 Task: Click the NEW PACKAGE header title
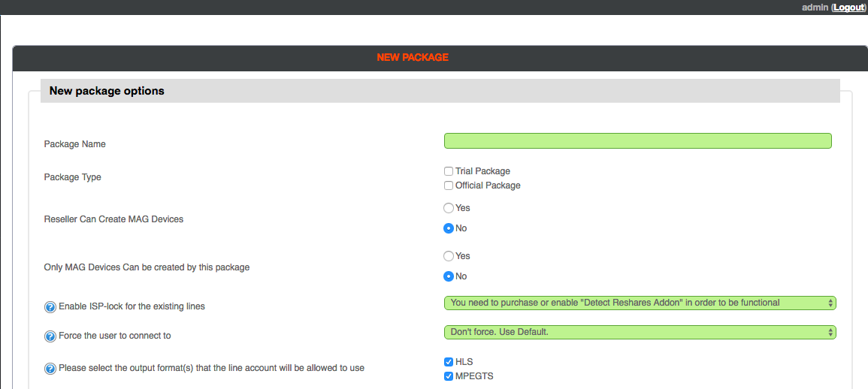click(x=413, y=58)
